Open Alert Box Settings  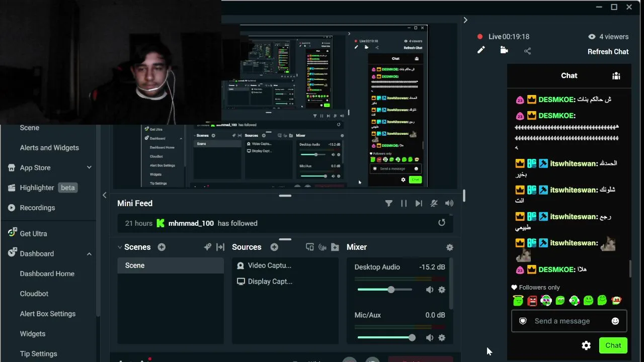tap(48, 314)
